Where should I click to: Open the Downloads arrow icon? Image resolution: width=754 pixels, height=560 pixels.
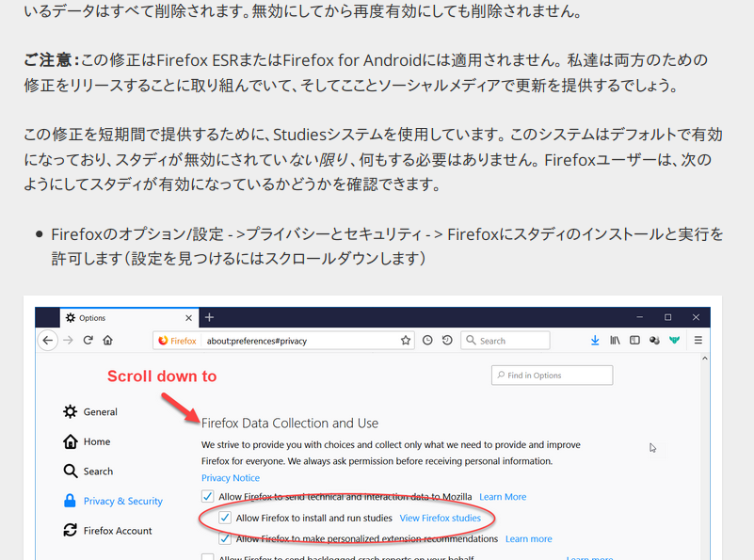(x=595, y=341)
